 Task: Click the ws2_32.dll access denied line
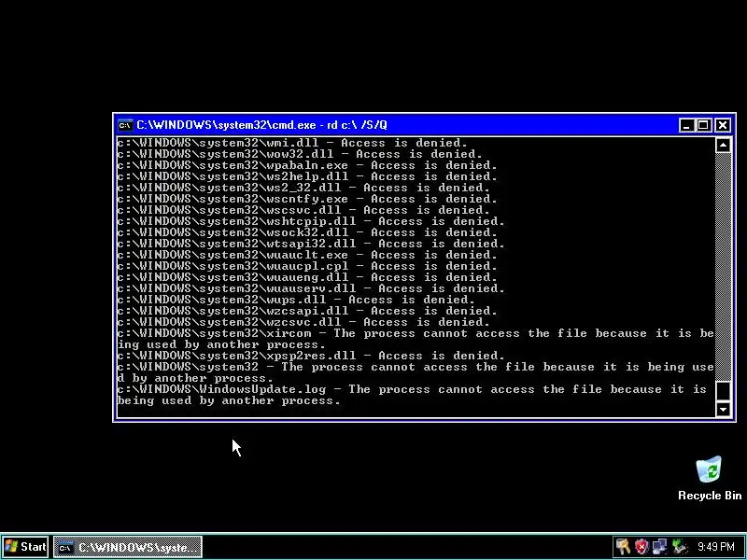[303, 188]
